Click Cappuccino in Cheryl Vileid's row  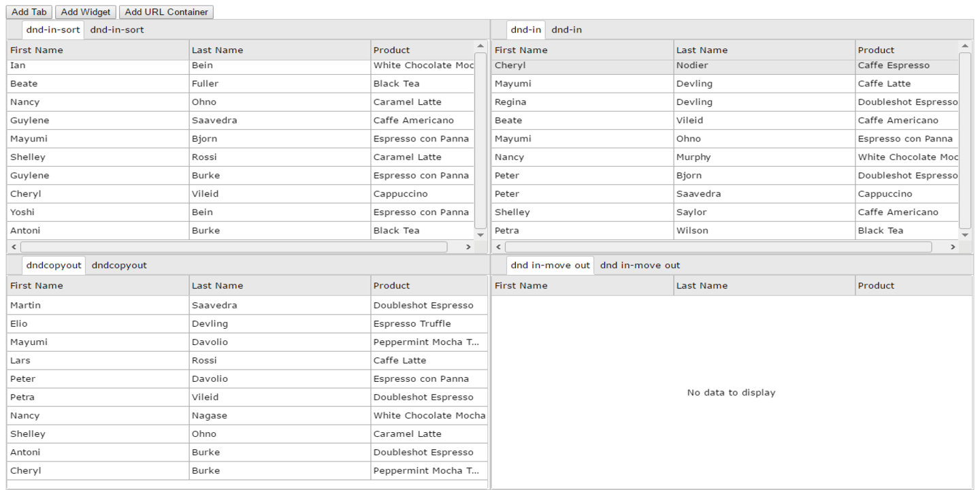coord(423,194)
